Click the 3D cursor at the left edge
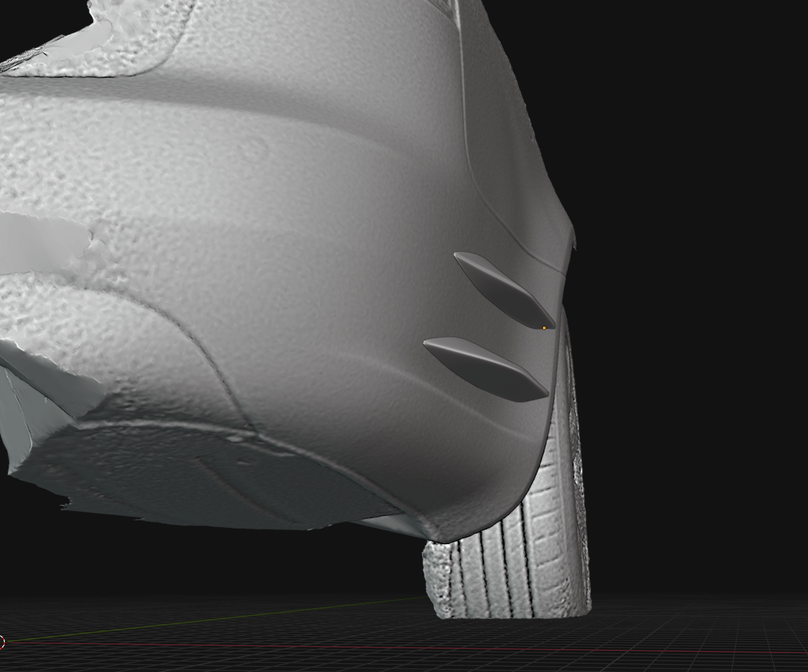 click(2, 642)
